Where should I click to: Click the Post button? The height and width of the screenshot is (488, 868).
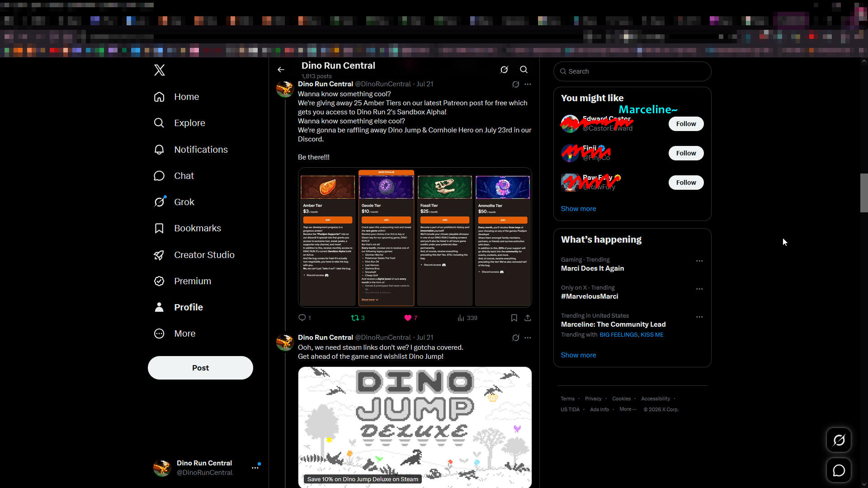point(200,368)
